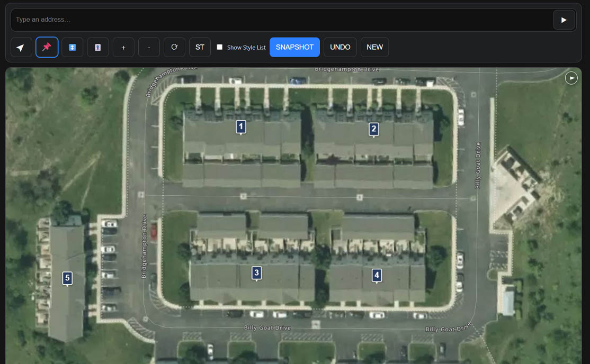Focus the 'Type an address' input field
The width and height of the screenshot is (590, 364).
282,20
